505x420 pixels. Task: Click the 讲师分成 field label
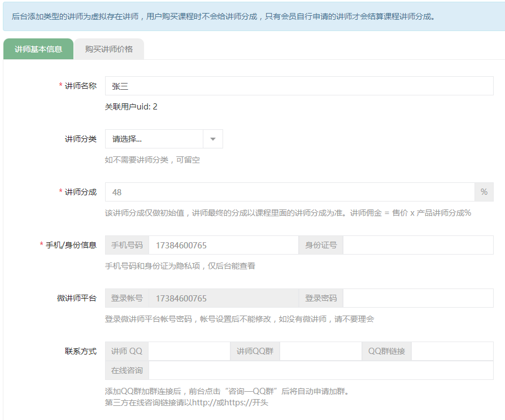click(x=81, y=192)
